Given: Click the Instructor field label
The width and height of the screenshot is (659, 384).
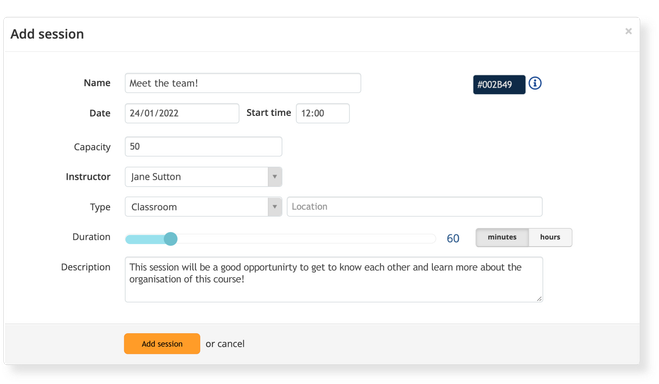Looking at the screenshot, I should point(88,176).
